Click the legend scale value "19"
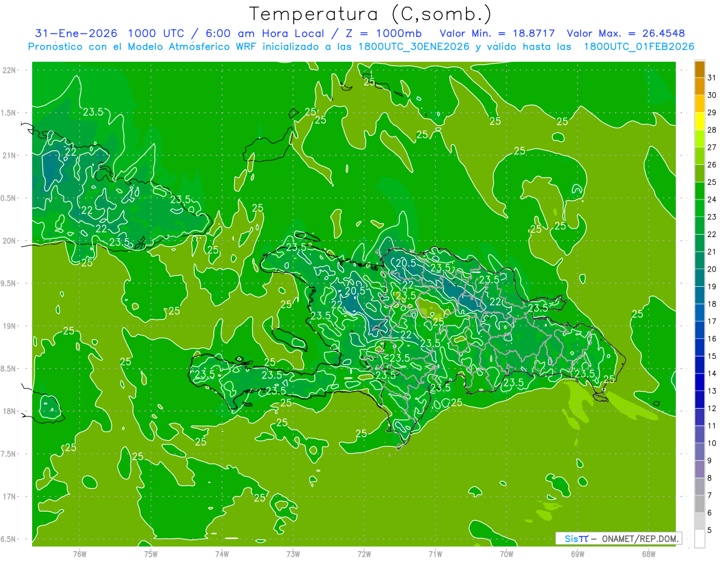728x562 pixels. [712, 287]
